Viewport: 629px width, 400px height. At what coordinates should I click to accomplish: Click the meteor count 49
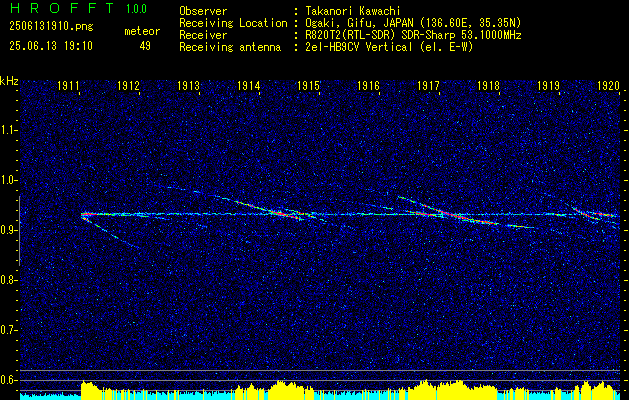coord(145,46)
